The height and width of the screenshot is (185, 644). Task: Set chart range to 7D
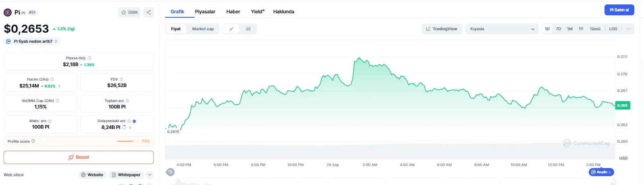(x=559, y=29)
